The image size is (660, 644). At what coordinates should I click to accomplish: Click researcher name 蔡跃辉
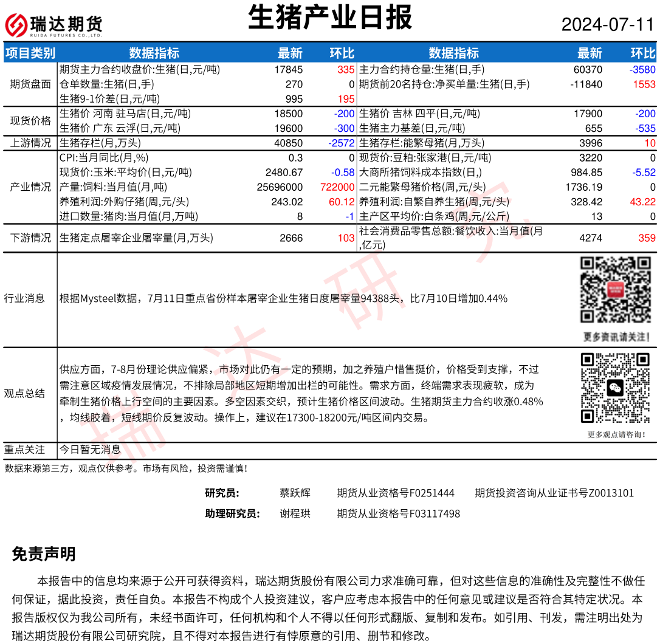[295, 493]
